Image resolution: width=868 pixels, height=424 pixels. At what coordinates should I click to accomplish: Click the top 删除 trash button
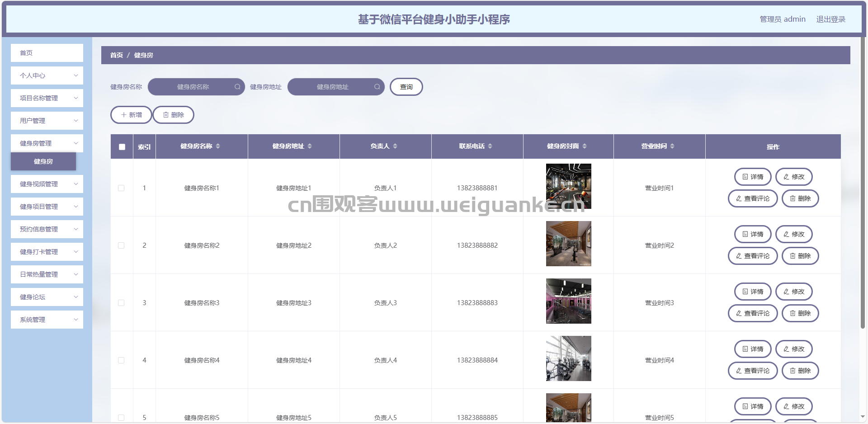point(174,115)
